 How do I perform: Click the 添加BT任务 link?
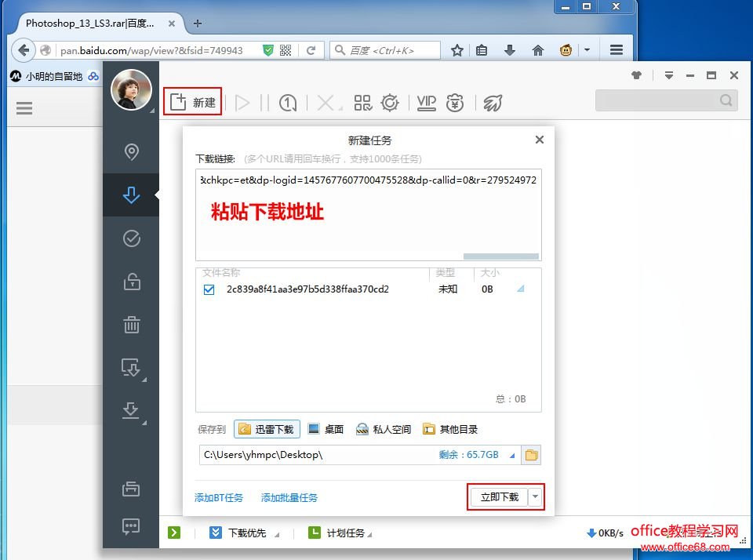coord(219,497)
